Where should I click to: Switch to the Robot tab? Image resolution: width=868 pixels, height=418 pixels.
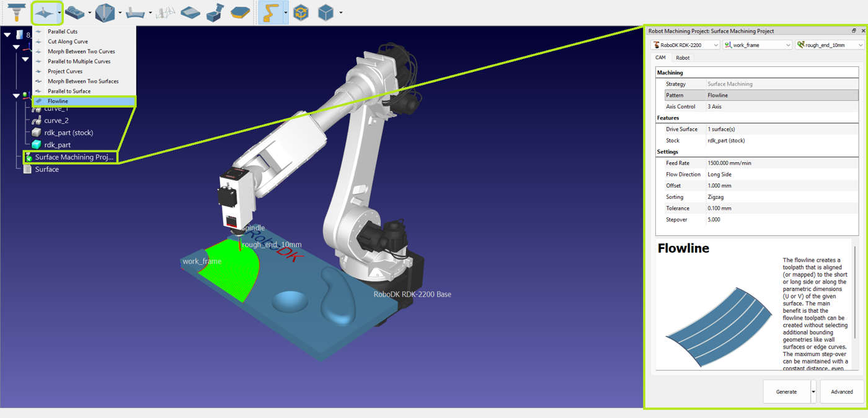tap(683, 58)
